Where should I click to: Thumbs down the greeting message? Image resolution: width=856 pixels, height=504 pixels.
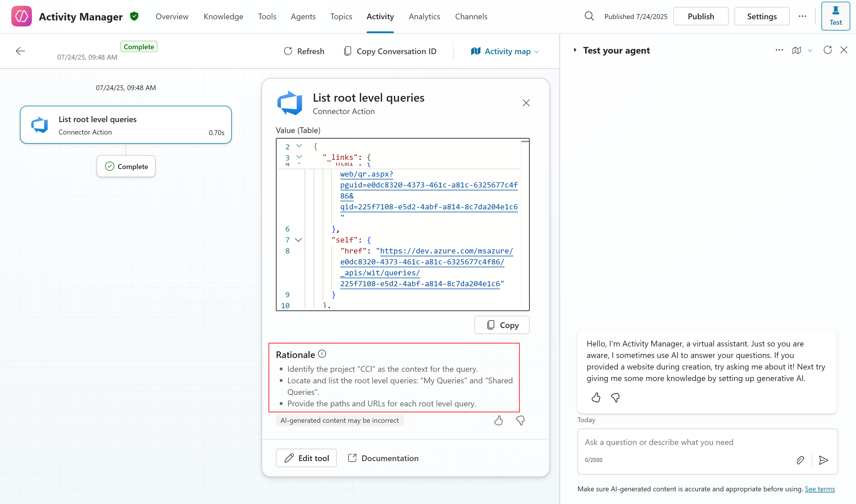[x=615, y=397]
